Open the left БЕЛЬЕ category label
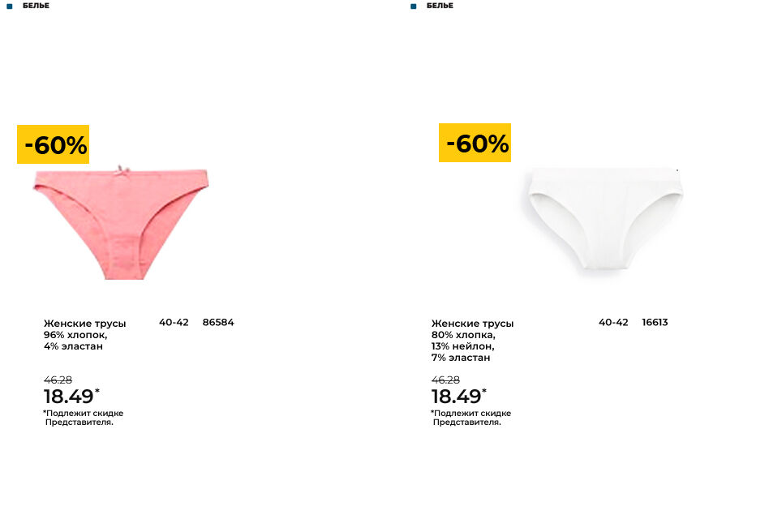769x532 pixels. click(36, 6)
